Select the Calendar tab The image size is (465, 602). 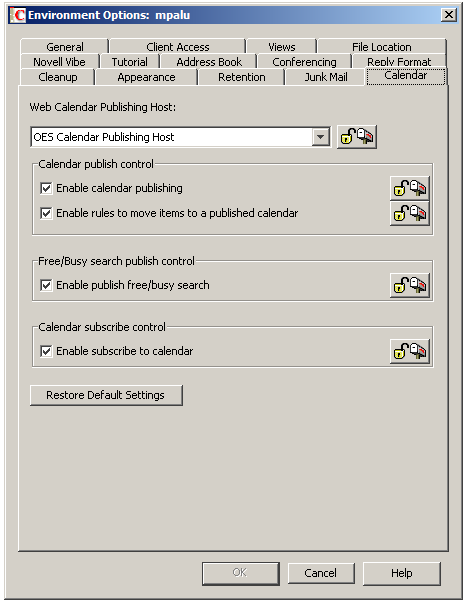[x=405, y=76]
